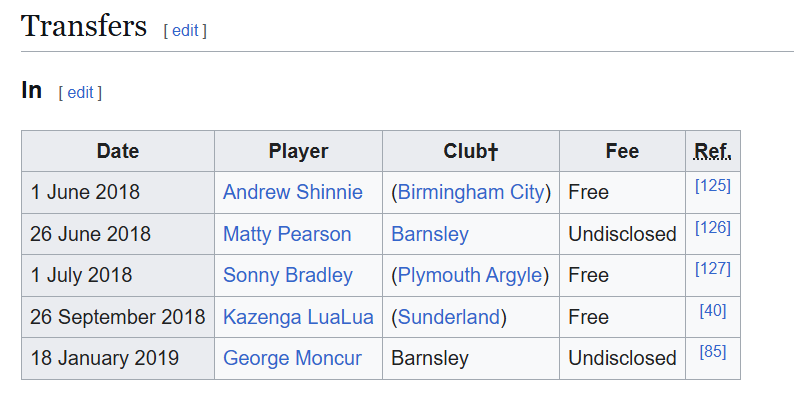
Task: Open the Kazenga LuaLua player link
Action: pyautogui.click(x=298, y=317)
